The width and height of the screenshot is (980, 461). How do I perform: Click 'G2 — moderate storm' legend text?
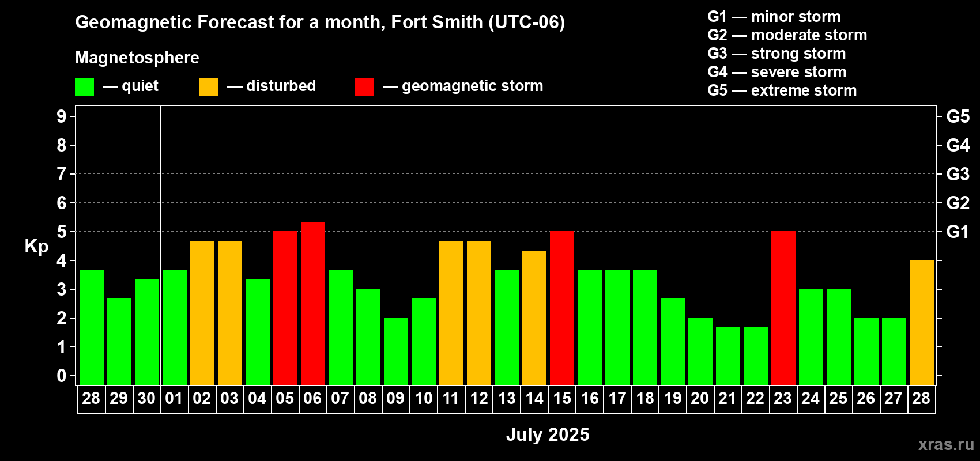pos(787,35)
